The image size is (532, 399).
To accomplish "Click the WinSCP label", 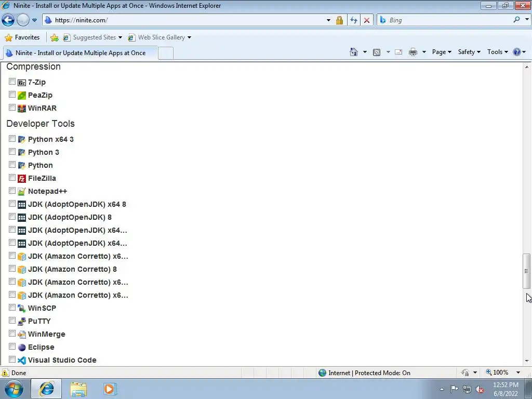I will tap(42, 308).
